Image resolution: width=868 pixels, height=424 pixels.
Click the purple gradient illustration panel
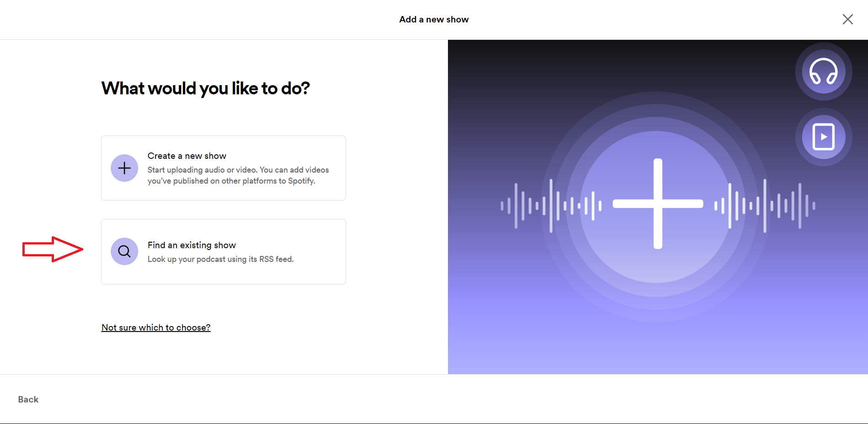[658, 207]
